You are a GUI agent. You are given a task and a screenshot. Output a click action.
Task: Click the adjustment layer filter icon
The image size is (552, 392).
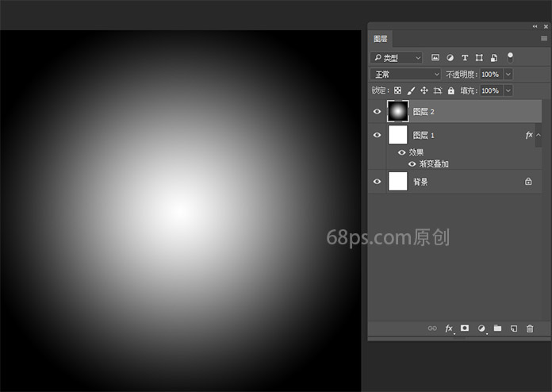450,58
